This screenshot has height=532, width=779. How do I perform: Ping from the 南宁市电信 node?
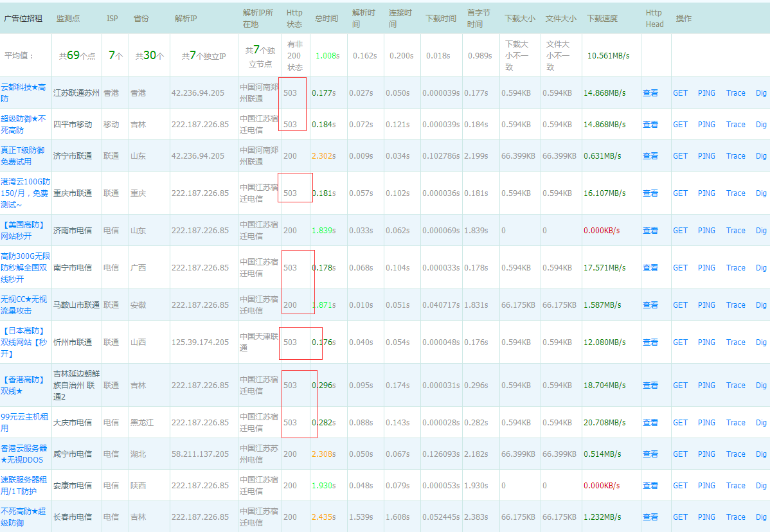click(x=706, y=268)
